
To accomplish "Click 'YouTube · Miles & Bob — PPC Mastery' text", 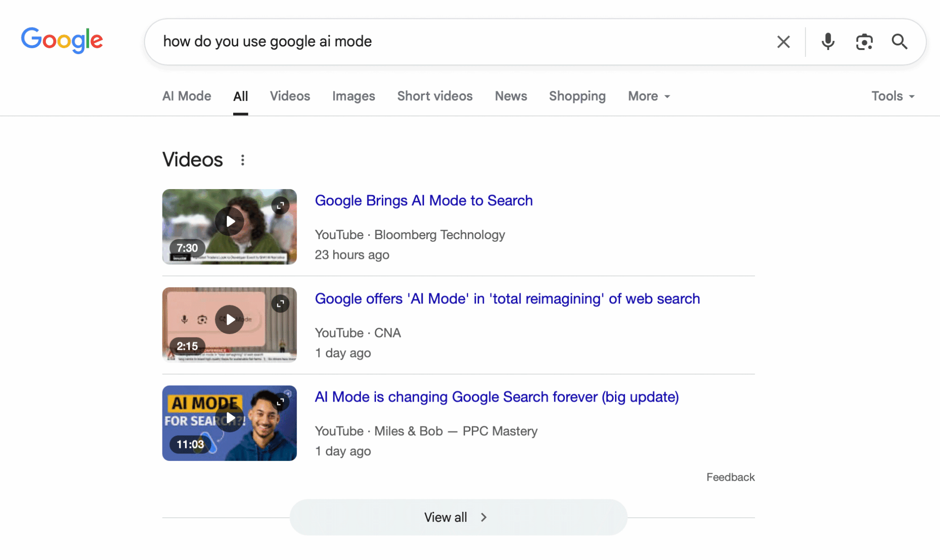I will pyautogui.click(x=426, y=431).
